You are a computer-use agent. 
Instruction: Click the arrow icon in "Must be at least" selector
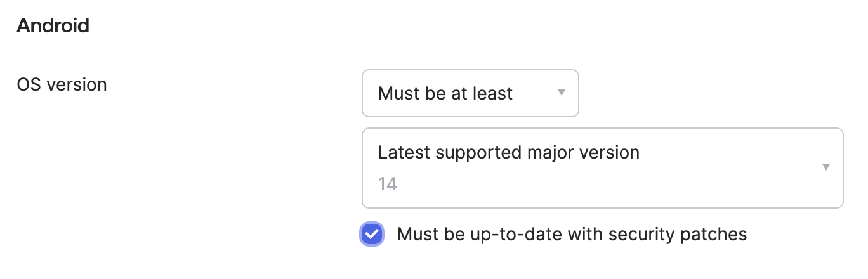click(x=561, y=93)
